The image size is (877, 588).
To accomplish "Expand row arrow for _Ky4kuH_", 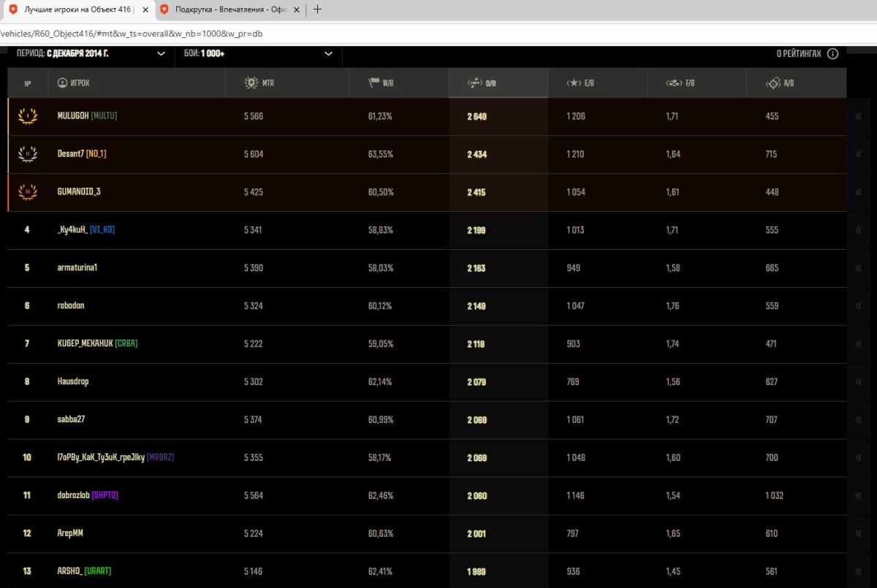I will tap(859, 230).
